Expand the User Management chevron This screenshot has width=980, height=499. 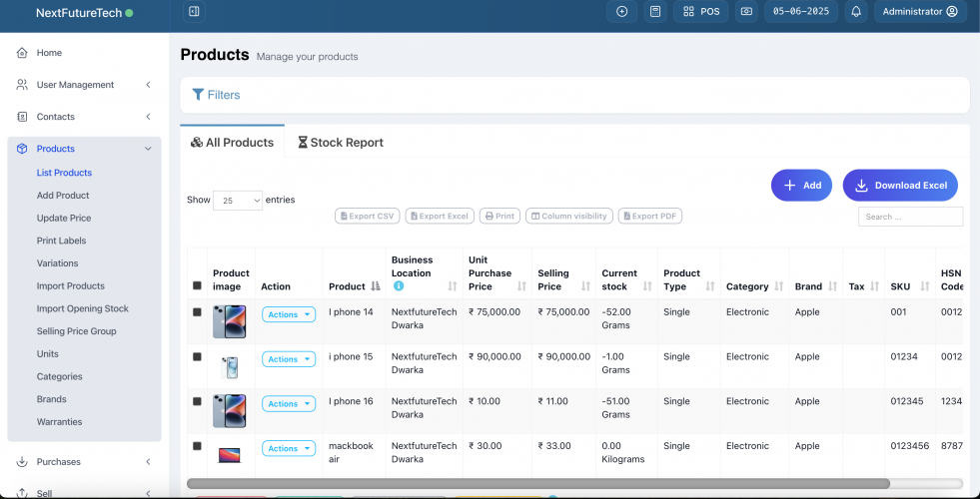[148, 84]
